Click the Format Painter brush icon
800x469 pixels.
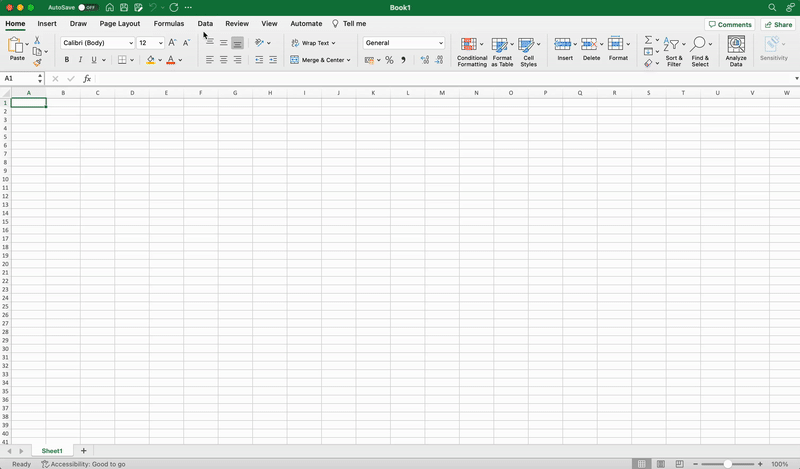[x=37, y=63]
